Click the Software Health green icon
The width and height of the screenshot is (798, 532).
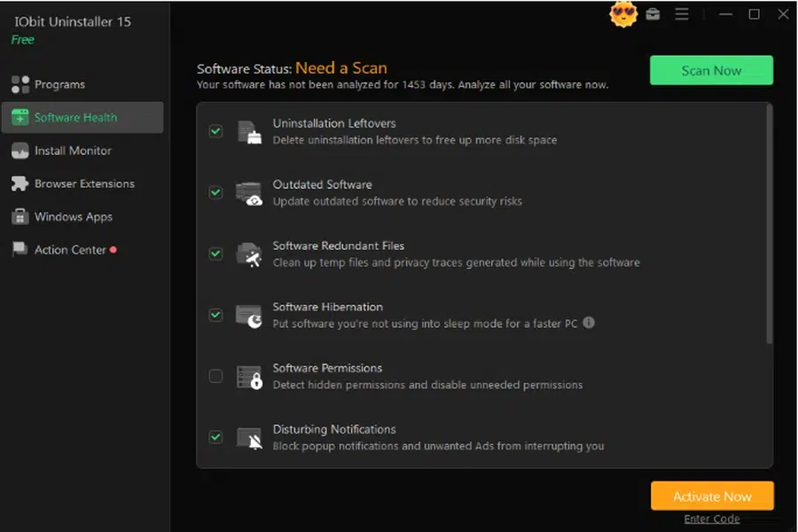coord(20,117)
